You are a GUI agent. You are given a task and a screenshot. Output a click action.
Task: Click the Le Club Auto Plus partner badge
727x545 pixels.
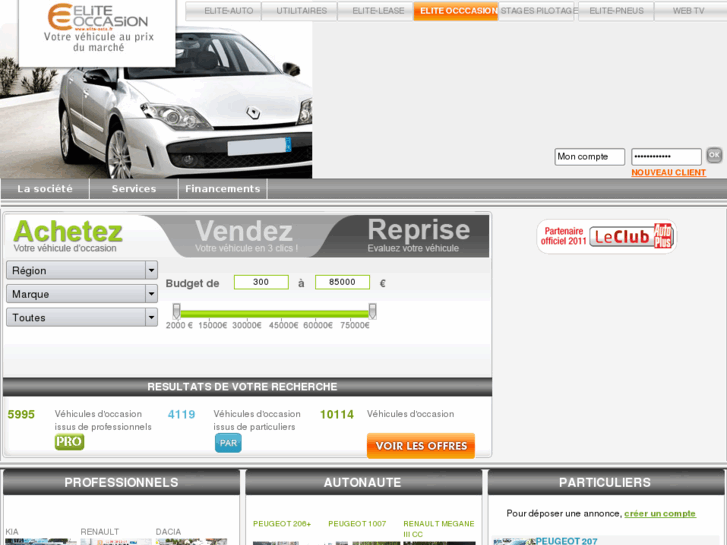pos(607,237)
